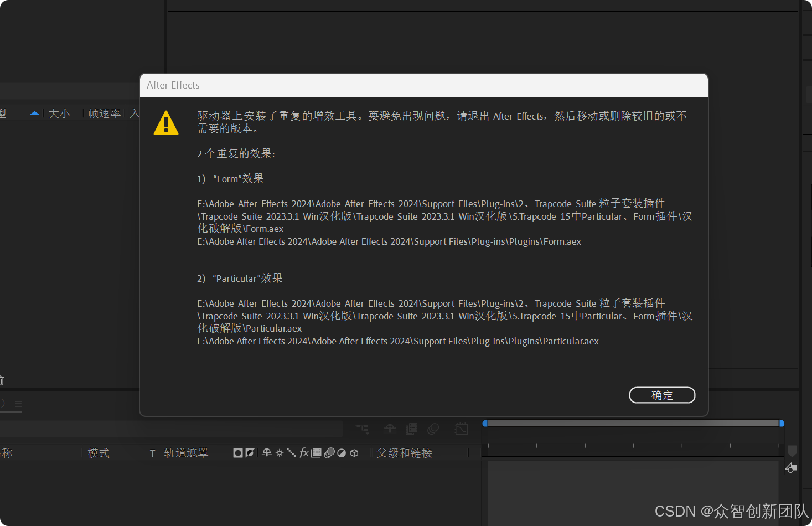Toggle frame blending for the composition
Viewport: 812px width, 526px height.
(x=412, y=429)
